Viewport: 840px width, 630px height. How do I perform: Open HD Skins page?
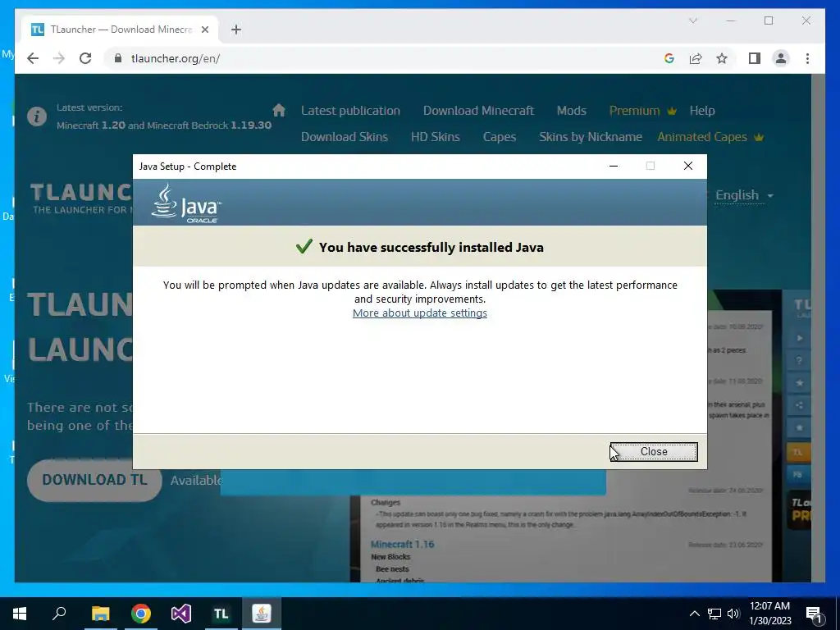pos(435,137)
